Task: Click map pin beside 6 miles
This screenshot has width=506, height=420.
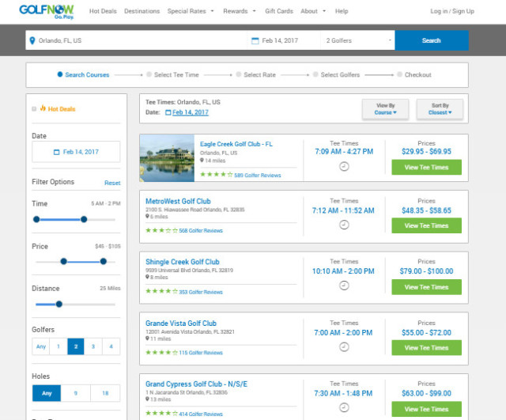Action: tap(148, 216)
